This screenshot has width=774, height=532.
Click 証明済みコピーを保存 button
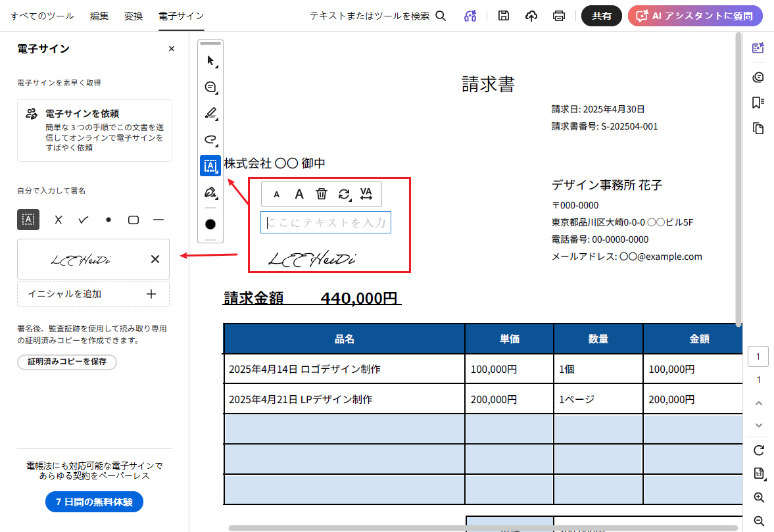[67, 362]
